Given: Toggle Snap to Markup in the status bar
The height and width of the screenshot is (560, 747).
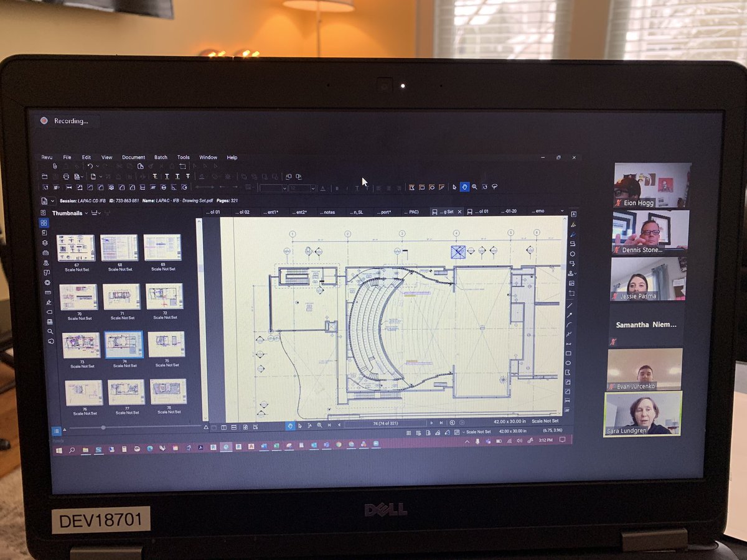Looking at the screenshot, I should click(x=438, y=432).
